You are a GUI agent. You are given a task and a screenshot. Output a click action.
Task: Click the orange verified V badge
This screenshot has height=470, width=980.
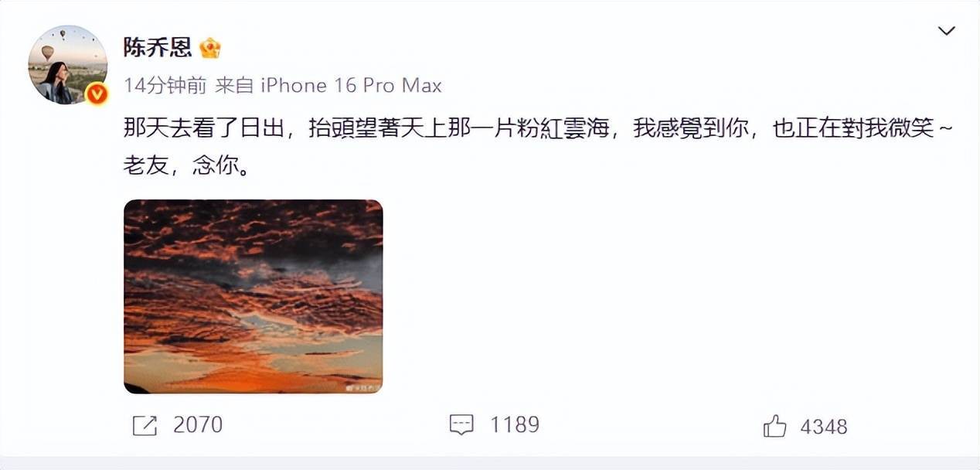(96, 94)
